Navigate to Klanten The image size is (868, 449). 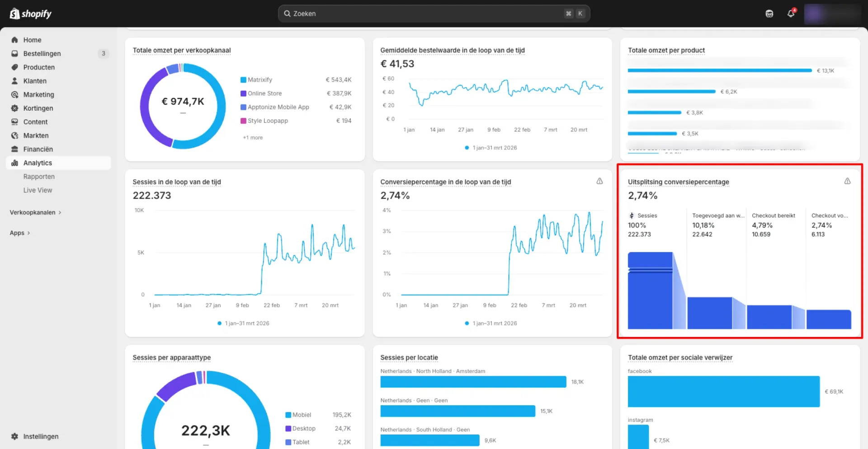click(58, 81)
